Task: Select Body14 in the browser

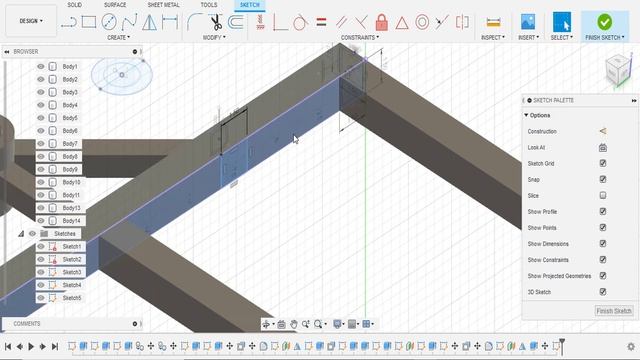Action: tap(71, 221)
